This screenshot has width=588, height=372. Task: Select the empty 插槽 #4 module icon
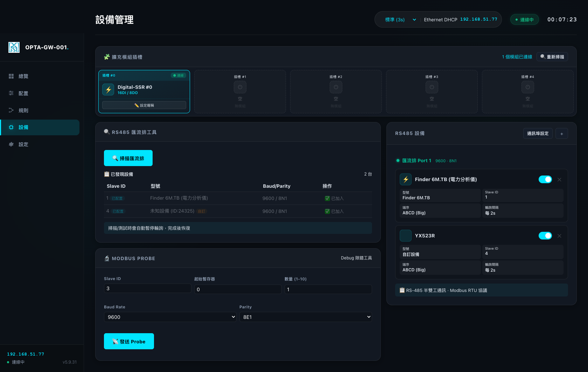[x=528, y=87]
